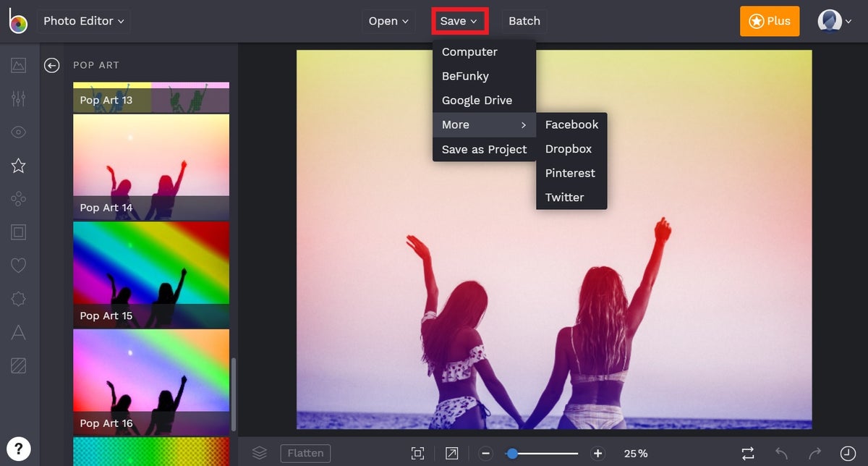Screen dimensions: 868x466
Task: Open the Text tool panel
Action: pos(18,332)
